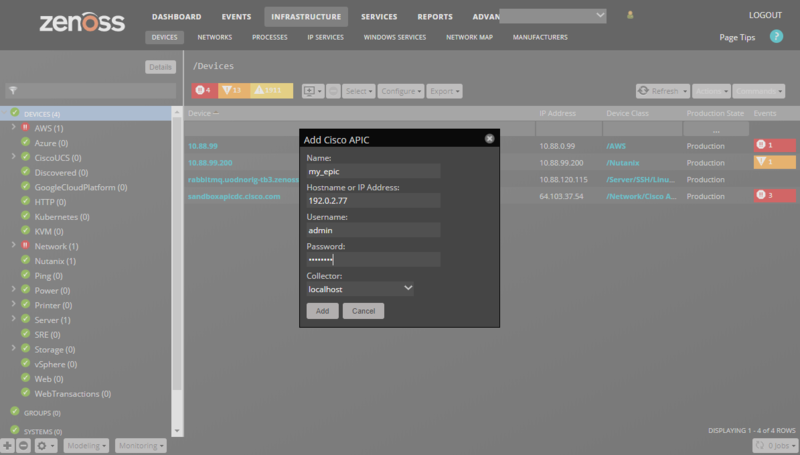The height and width of the screenshot is (455, 800).
Task: Expand the Server tree node
Action: click(14, 319)
